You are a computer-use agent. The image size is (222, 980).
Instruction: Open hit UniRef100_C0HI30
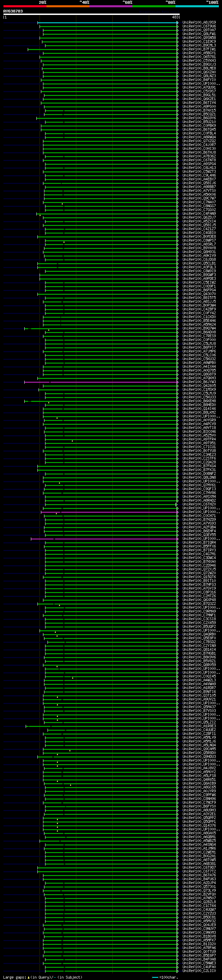[199, 149]
